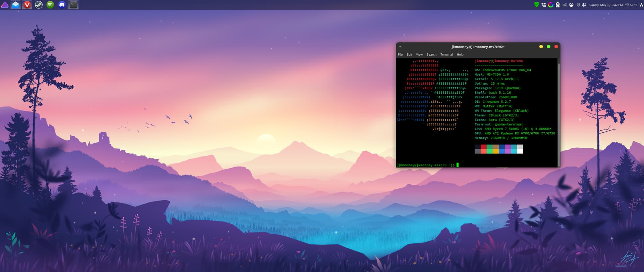Click the round mountain tray icon
644x272 pixels.
click(571, 5)
